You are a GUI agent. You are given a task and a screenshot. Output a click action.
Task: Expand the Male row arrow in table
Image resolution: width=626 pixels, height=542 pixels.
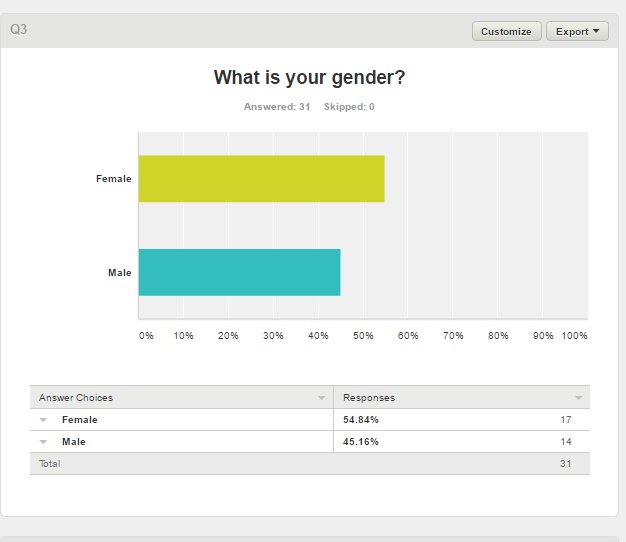tap(44, 442)
